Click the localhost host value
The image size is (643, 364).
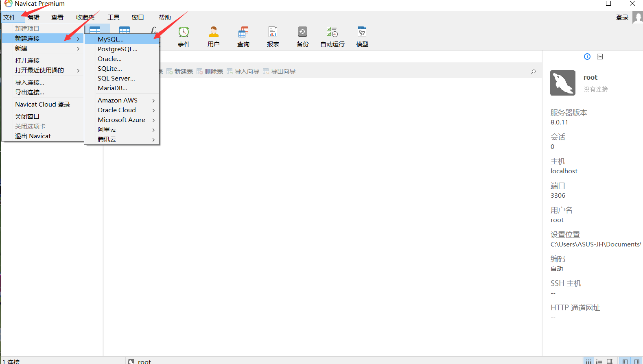coord(564,171)
